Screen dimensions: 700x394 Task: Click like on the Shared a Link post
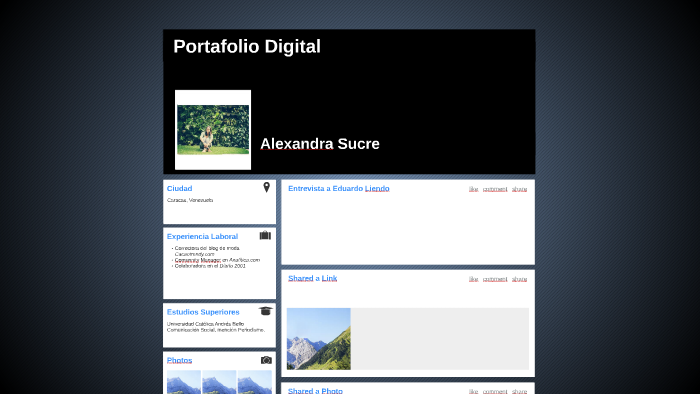474,279
